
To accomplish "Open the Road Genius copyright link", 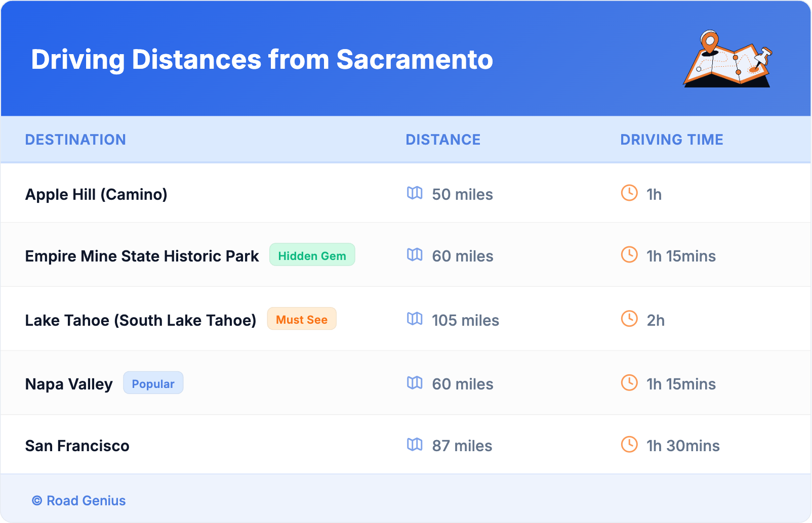I will pyautogui.click(x=79, y=501).
